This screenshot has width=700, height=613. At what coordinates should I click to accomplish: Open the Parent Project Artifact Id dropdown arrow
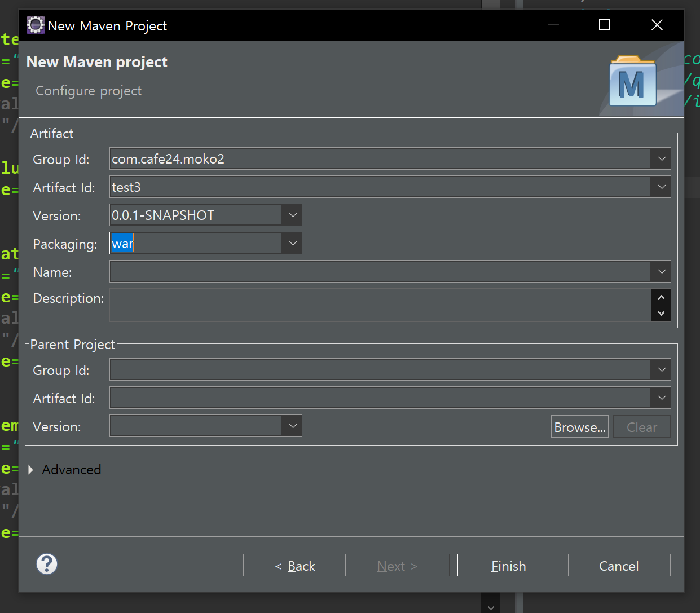click(x=661, y=398)
